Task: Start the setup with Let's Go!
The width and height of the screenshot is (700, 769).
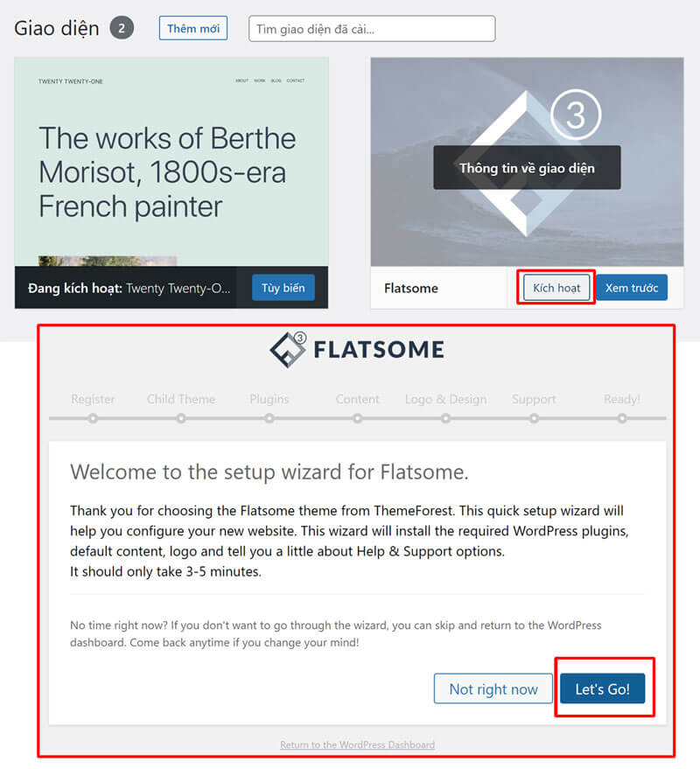Action: pyautogui.click(x=603, y=689)
